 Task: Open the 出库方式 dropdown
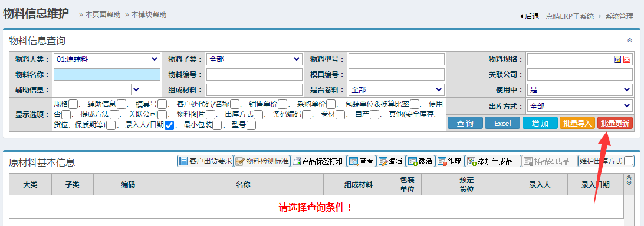coord(580,106)
